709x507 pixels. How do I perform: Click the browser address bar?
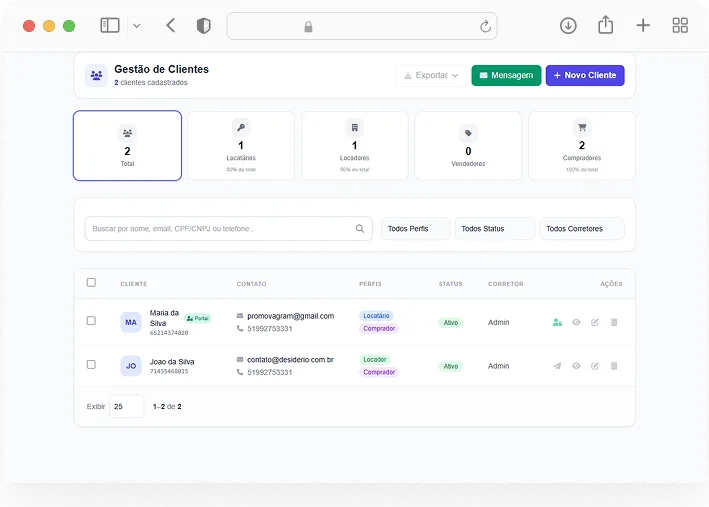pos(362,26)
